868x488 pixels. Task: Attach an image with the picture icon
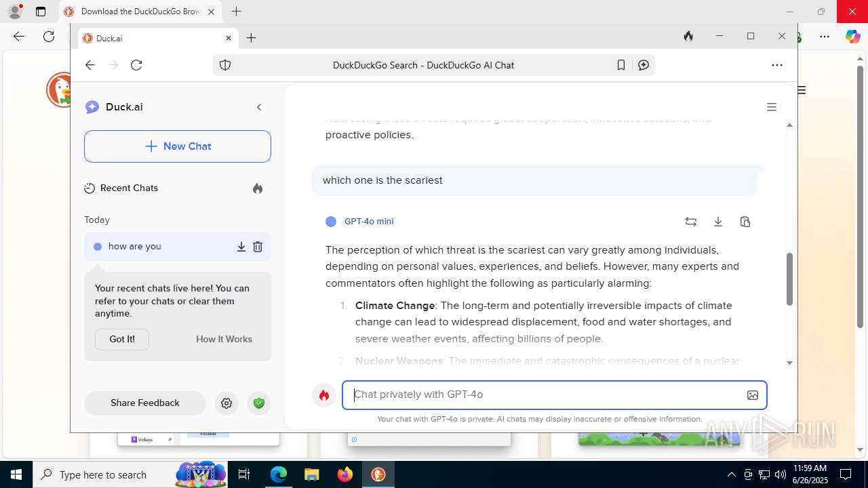click(x=752, y=395)
